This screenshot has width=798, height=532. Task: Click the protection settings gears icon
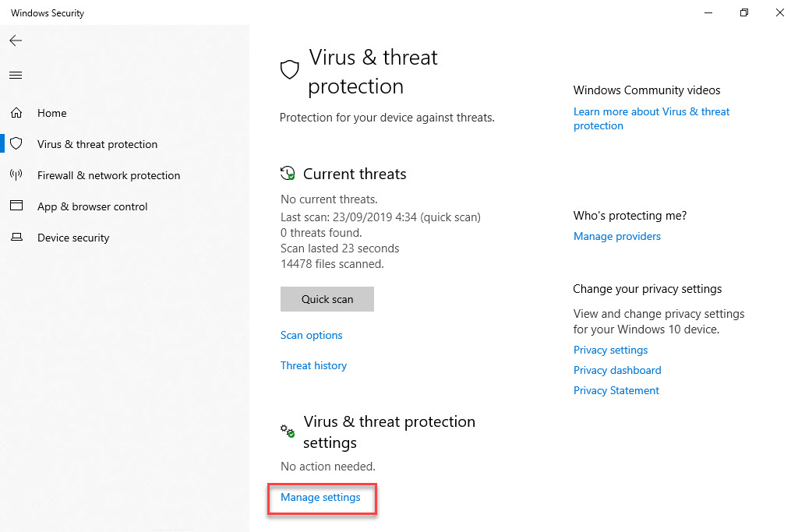288,430
